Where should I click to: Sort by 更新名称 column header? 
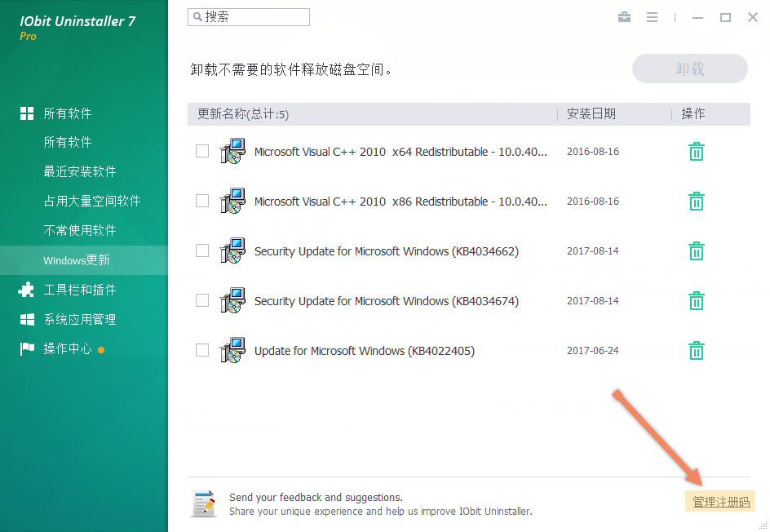pyautogui.click(x=243, y=114)
